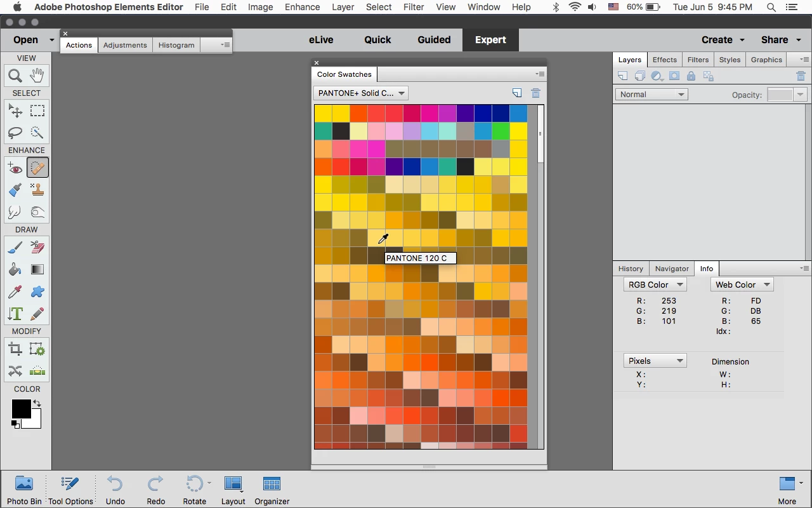Swap foreground and background colors
Screen dimensions: 812x508
coord(37,403)
